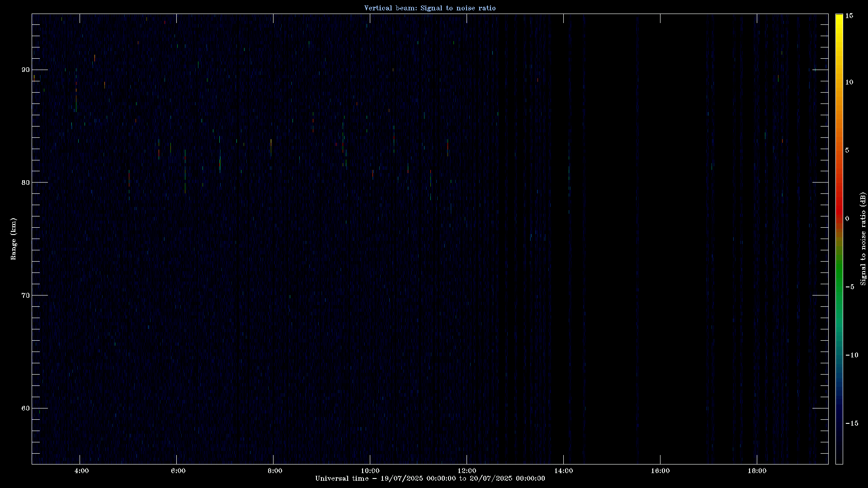This screenshot has height=488, width=868.
Task: Click the 80 km range axis label
Action: click(x=25, y=183)
